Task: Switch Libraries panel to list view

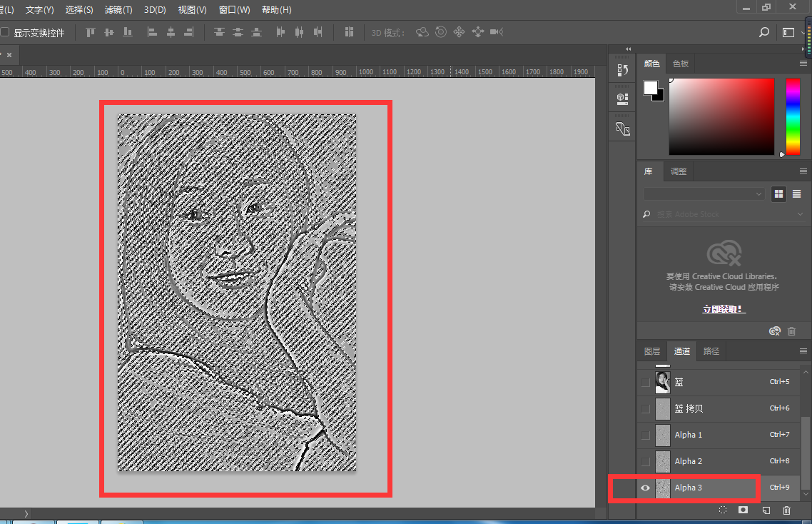Action: point(796,193)
